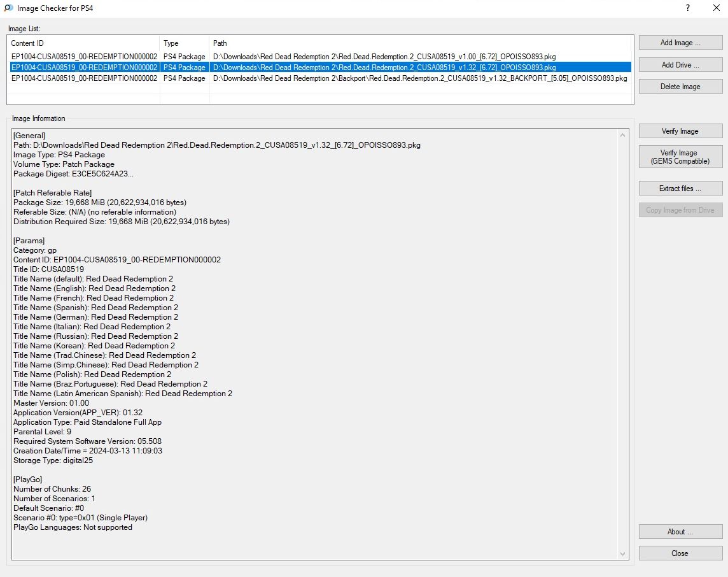
Task: Sort list by Content ID column header
Action: click(84, 43)
